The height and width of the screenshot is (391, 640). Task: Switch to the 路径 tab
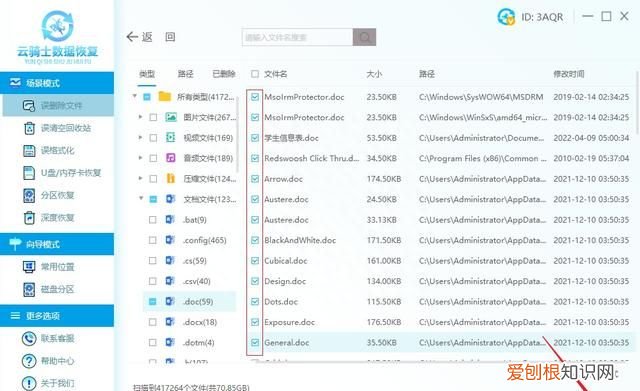185,74
